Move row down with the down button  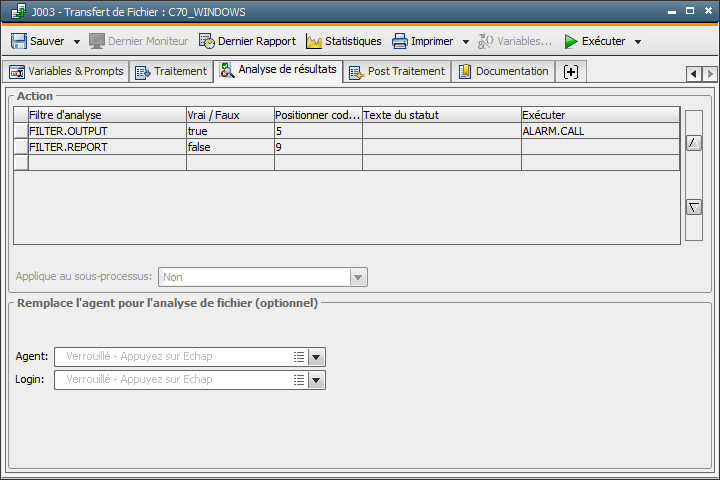pos(693,207)
